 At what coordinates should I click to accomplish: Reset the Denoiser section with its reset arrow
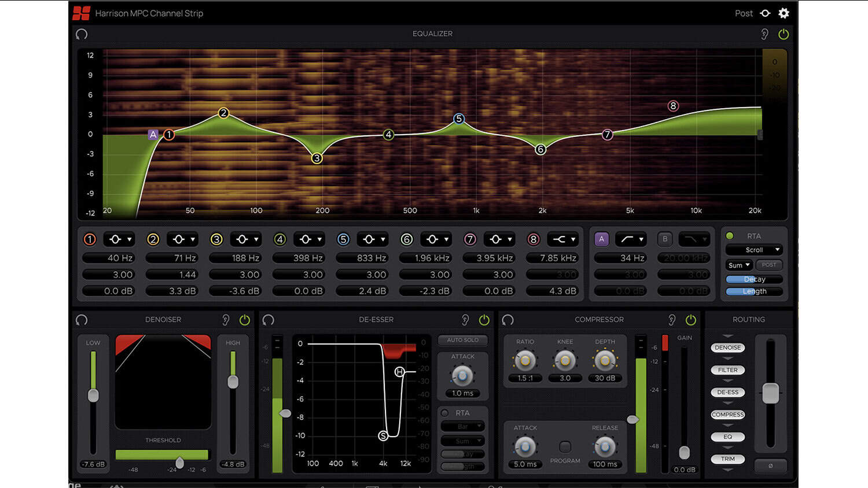pos(82,320)
